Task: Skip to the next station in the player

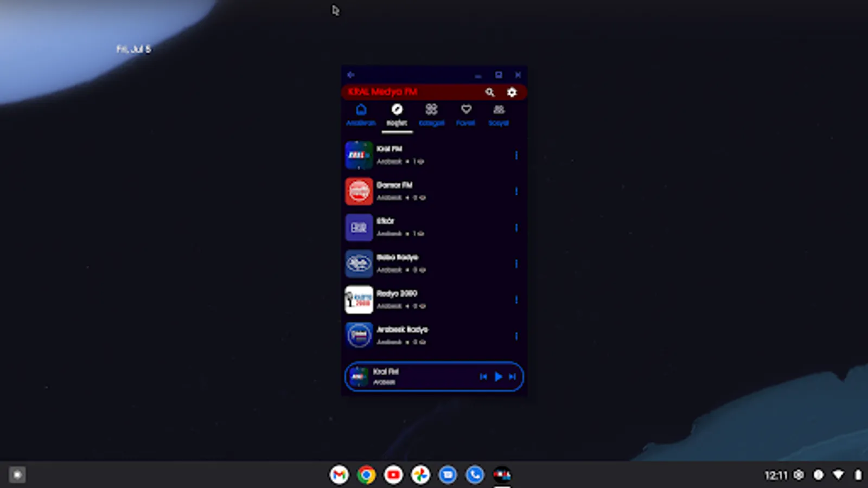Action: coord(511,377)
